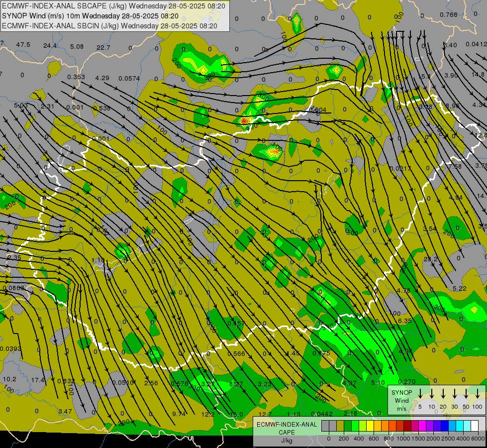
Task: Click the wind legend arrow above 10
Action: point(432,394)
